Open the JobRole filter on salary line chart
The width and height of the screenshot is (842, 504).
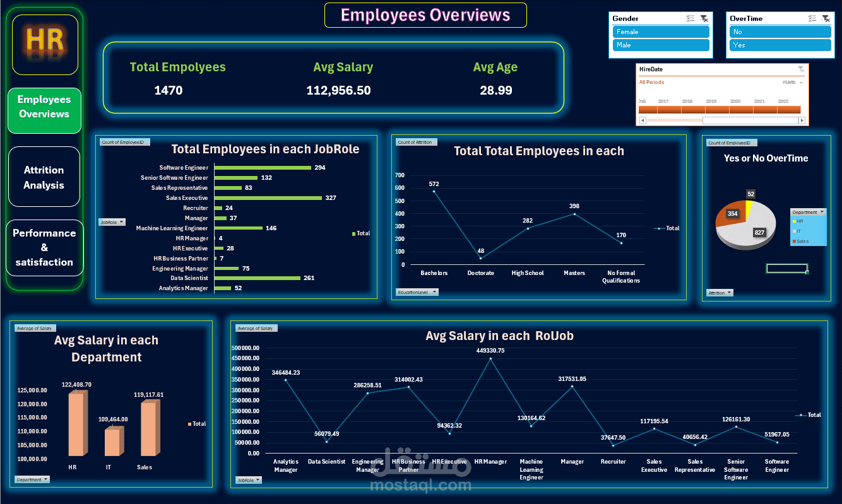pos(248,480)
